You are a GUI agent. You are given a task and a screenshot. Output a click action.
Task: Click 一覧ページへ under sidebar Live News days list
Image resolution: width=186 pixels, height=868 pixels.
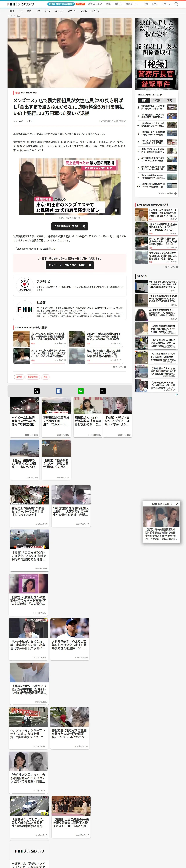(x=171, y=267)
